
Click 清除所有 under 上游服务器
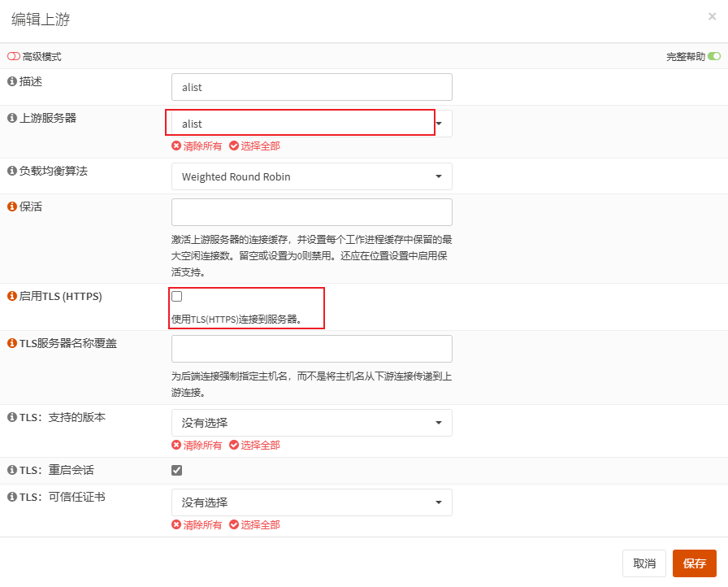[197, 146]
